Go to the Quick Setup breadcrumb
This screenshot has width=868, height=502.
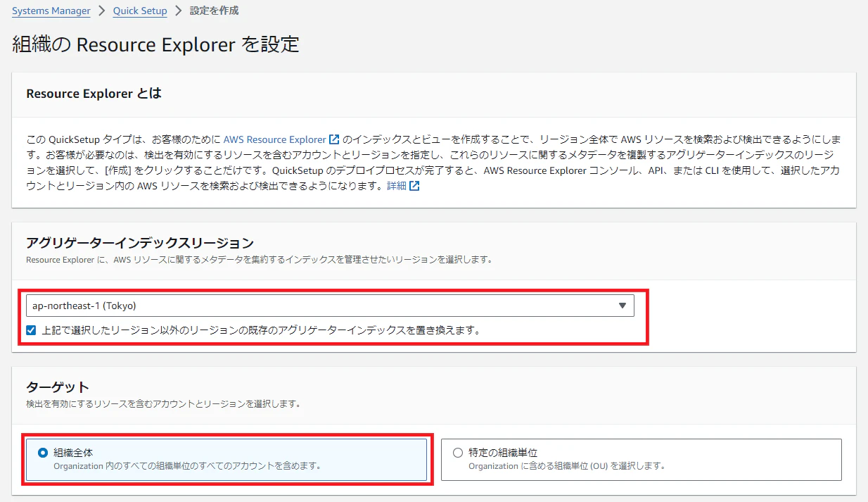tap(140, 11)
